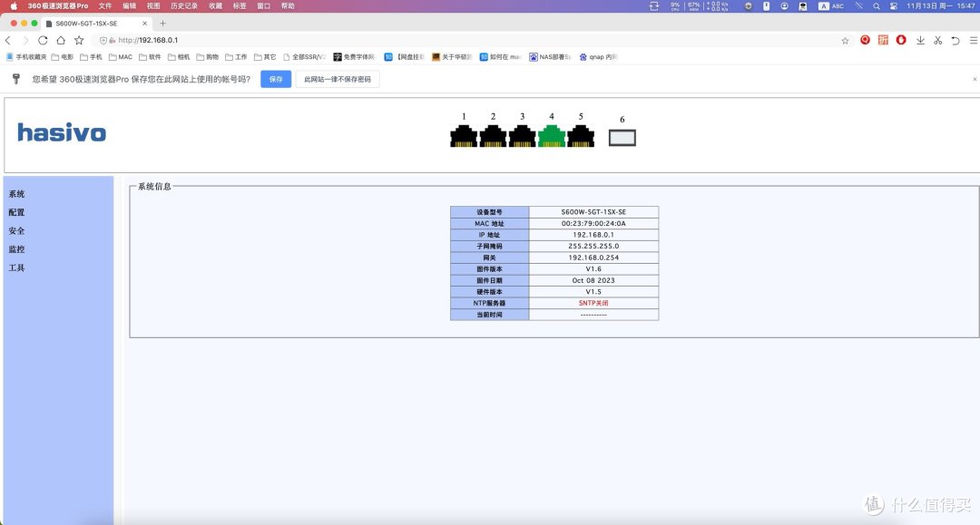Open the downloads arrow icon

click(920, 40)
